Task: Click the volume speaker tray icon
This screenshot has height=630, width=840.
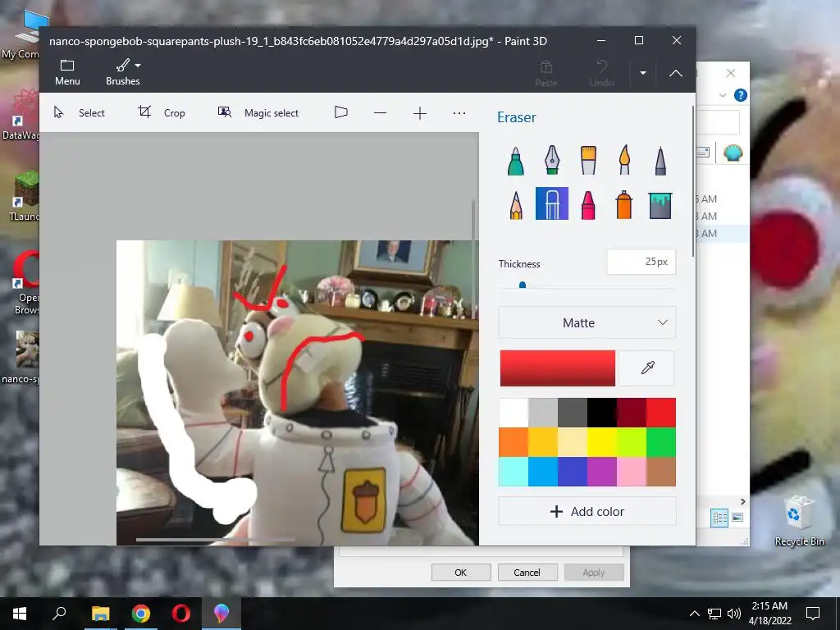Action: [x=734, y=614]
